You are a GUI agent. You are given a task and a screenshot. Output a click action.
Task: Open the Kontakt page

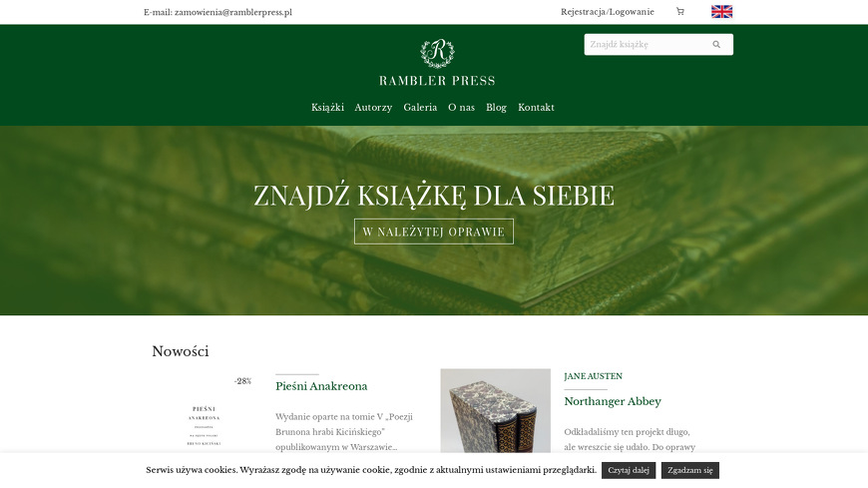tap(536, 108)
